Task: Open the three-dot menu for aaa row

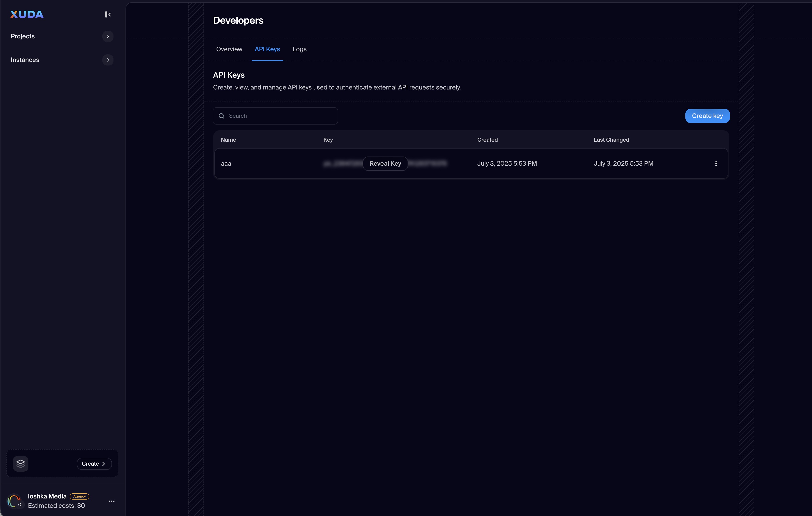Action: pyautogui.click(x=716, y=163)
